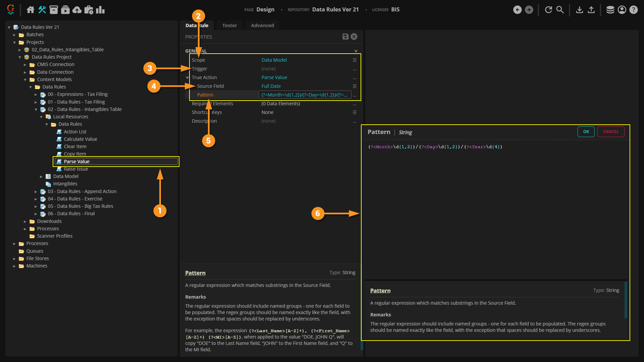The image size is (644, 362).
Task: Open the Stats bar chart icon
Action: (x=100, y=10)
